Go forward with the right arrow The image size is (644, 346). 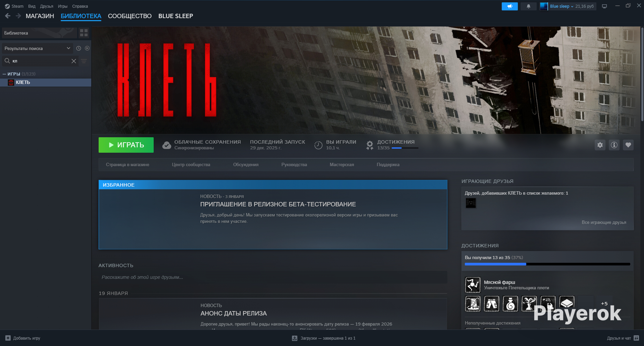pyautogui.click(x=18, y=16)
